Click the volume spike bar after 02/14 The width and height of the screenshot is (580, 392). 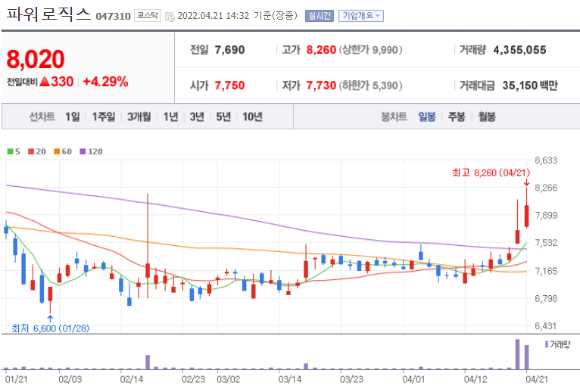(148, 362)
